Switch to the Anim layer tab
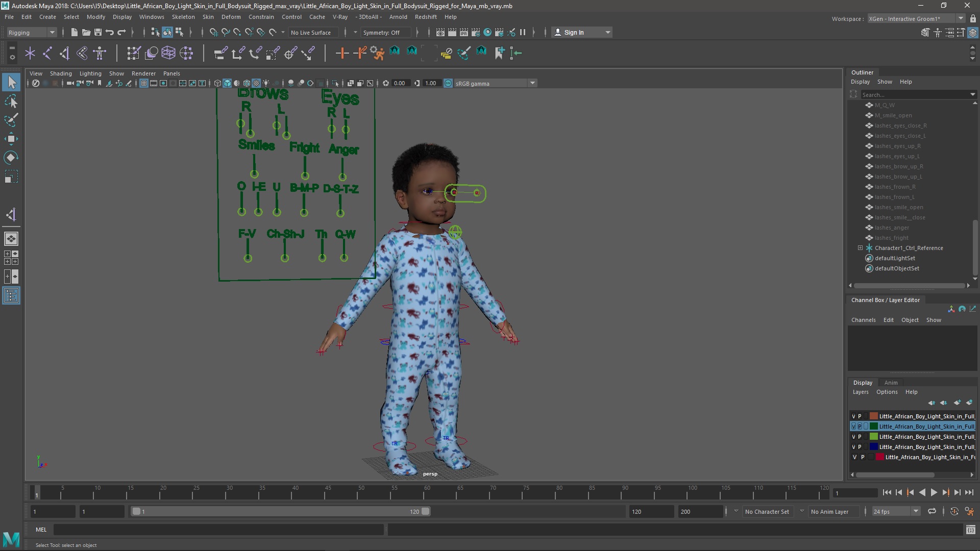Screen dimensions: 980x551 pyautogui.click(x=891, y=383)
